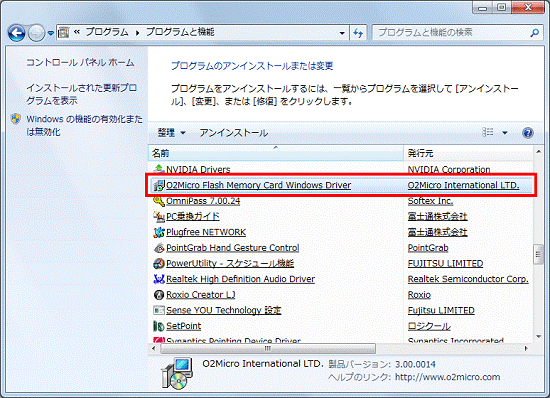
Task: Click the PC乗換ガイド icon
Action: (x=159, y=217)
